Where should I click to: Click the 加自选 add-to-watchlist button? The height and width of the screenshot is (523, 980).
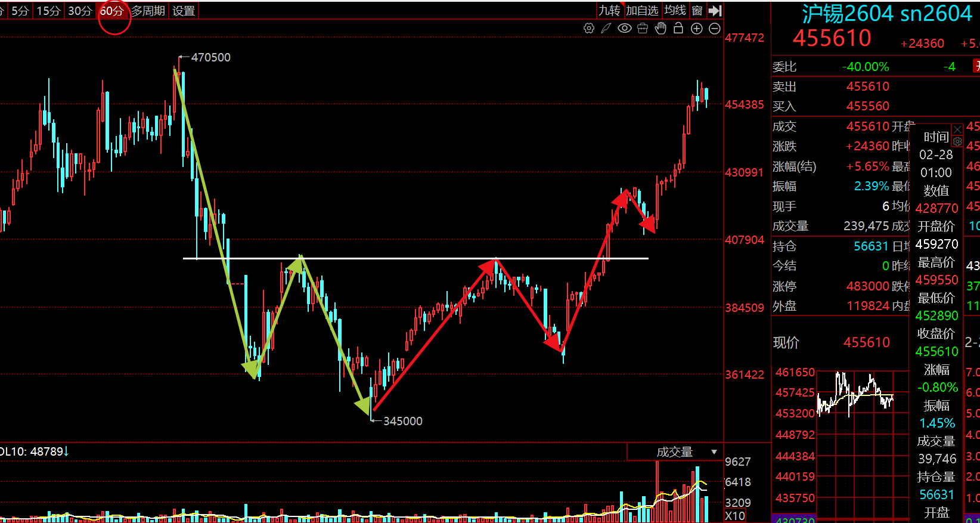(642, 11)
